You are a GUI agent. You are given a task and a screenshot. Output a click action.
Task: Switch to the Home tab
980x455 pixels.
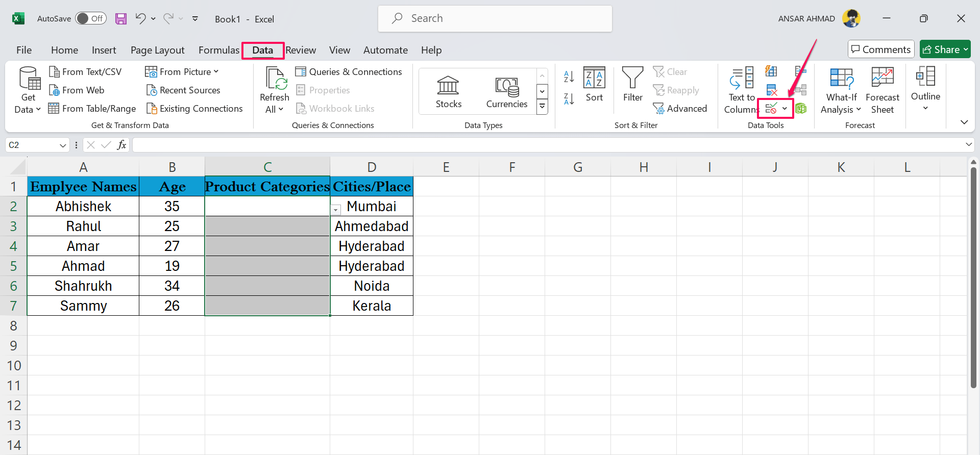pyautogui.click(x=64, y=50)
